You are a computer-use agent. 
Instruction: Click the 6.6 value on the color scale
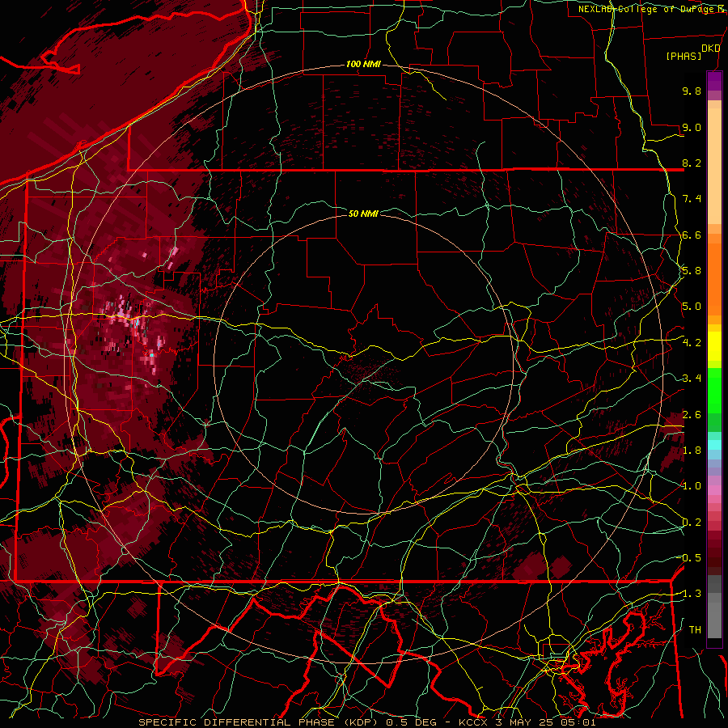coord(692,235)
